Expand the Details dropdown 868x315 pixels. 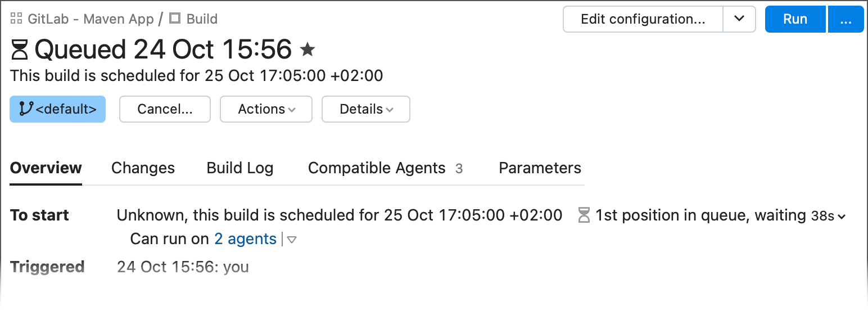click(x=365, y=109)
